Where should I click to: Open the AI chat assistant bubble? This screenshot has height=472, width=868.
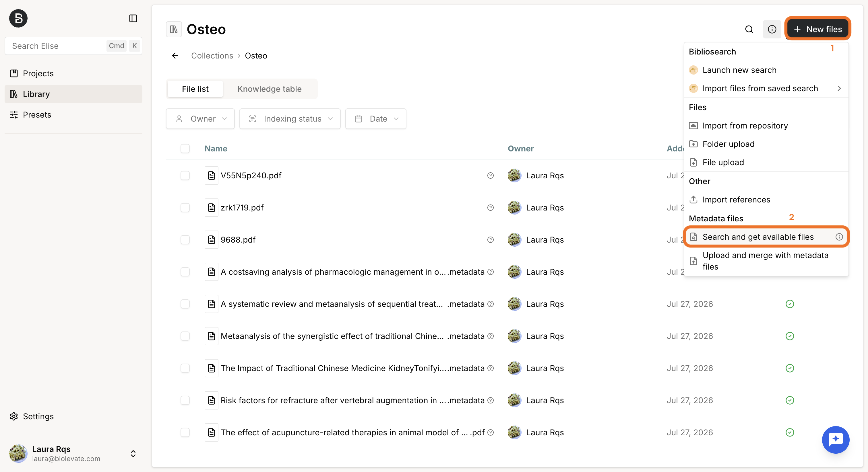(x=835, y=440)
